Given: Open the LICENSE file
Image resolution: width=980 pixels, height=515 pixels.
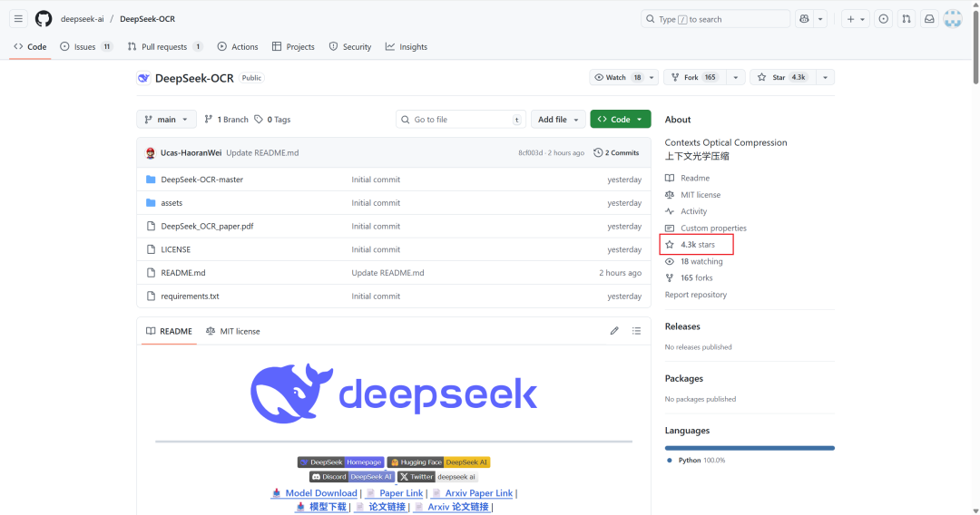Looking at the screenshot, I should [x=176, y=249].
